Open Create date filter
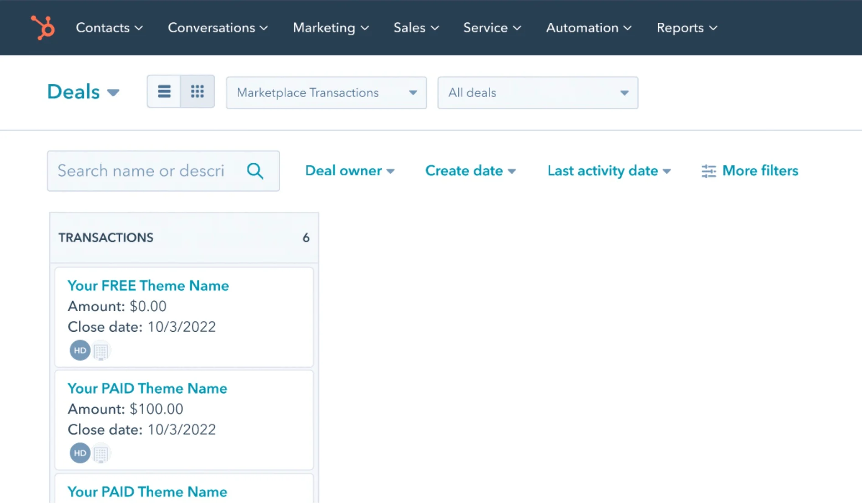 click(x=471, y=171)
